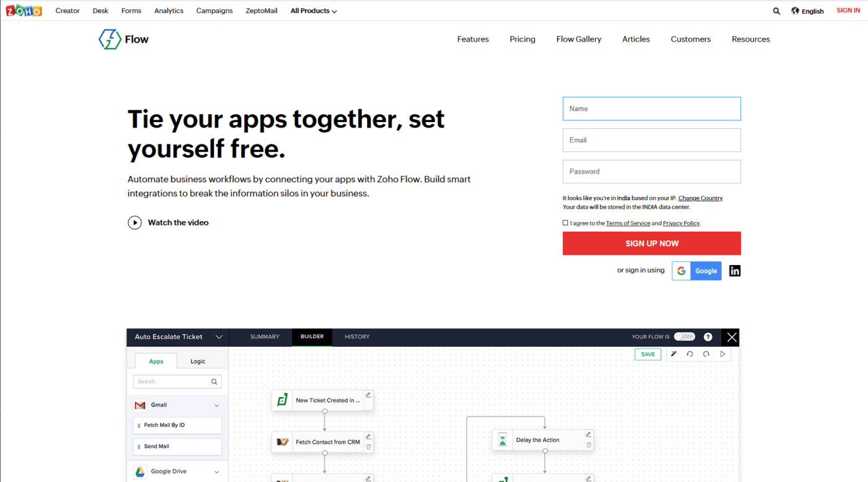Click the help question mark icon
This screenshot has width=868, height=482.
coord(708,337)
